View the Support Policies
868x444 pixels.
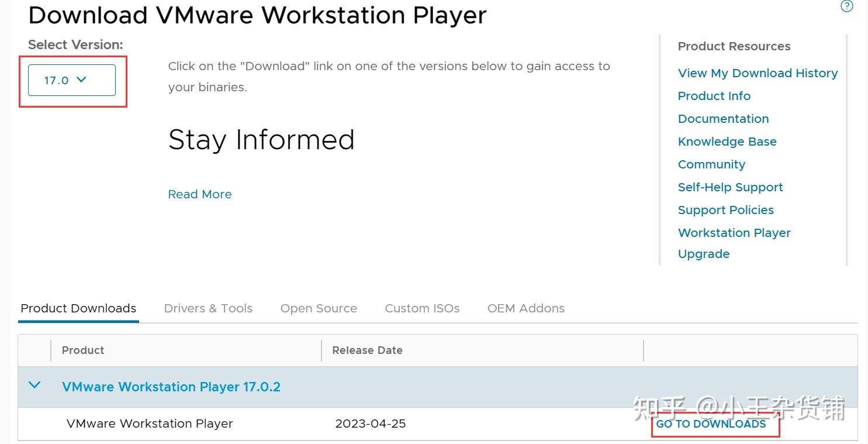coord(725,209)
